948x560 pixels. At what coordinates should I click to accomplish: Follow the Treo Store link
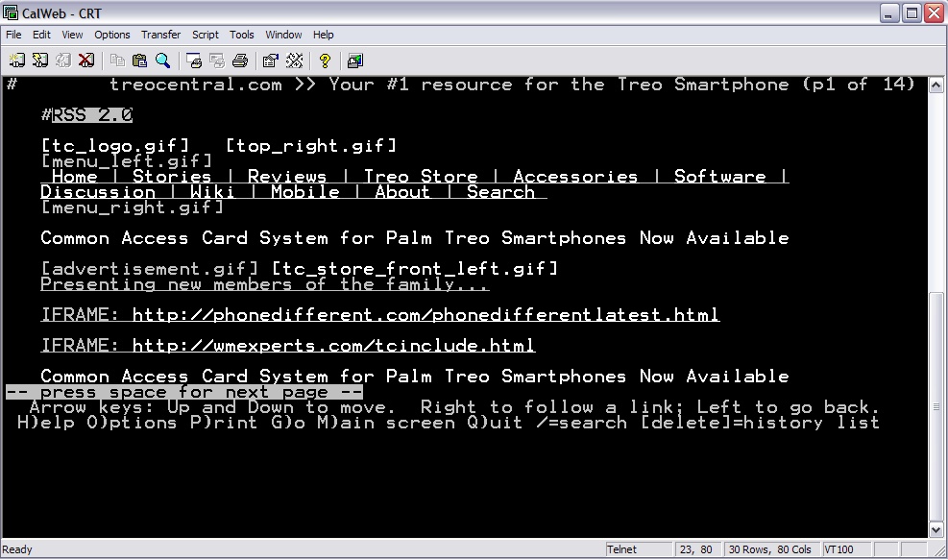(421, 177)
